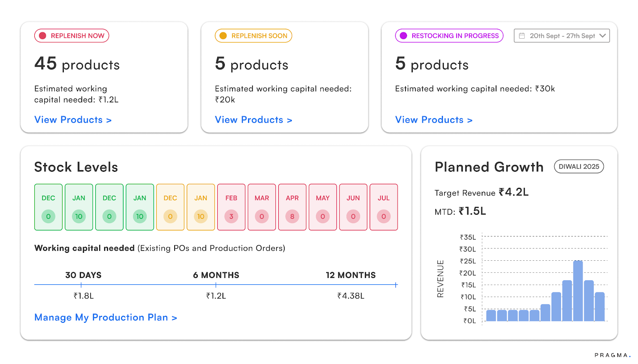Click the Stock Levels section header

(76, 167)
